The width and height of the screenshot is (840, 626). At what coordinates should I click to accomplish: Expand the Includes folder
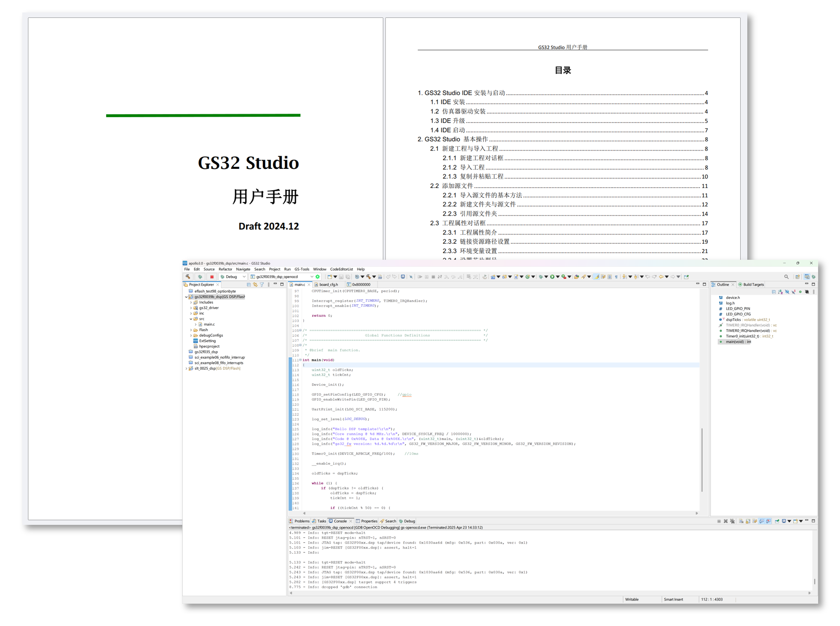pyautogui.click(x=191, y=302)
